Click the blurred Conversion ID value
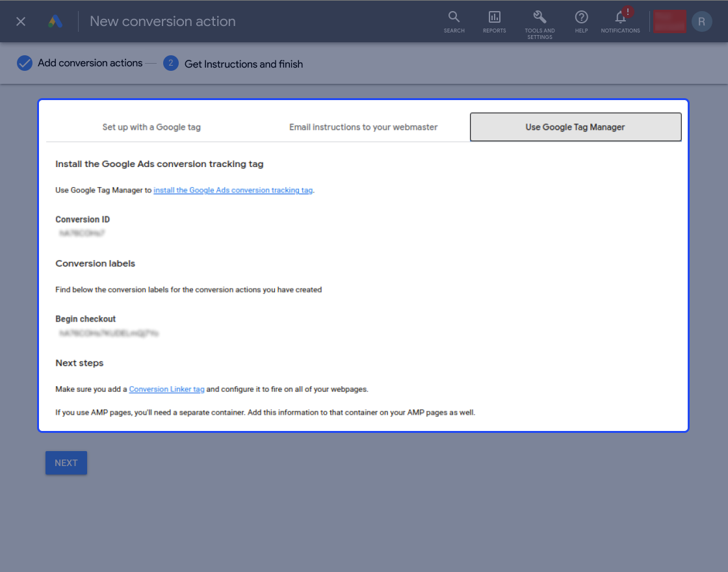Viewport: 728px width, 572px height. (82, 233)
